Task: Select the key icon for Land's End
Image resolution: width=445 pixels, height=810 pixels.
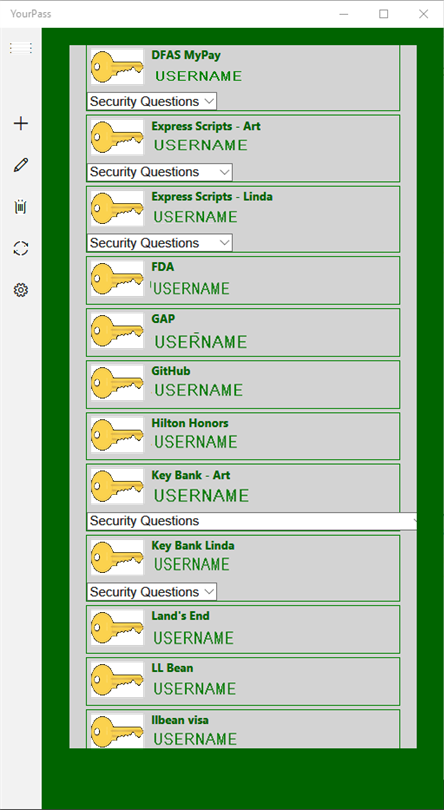Action: [x=117, y=628]
